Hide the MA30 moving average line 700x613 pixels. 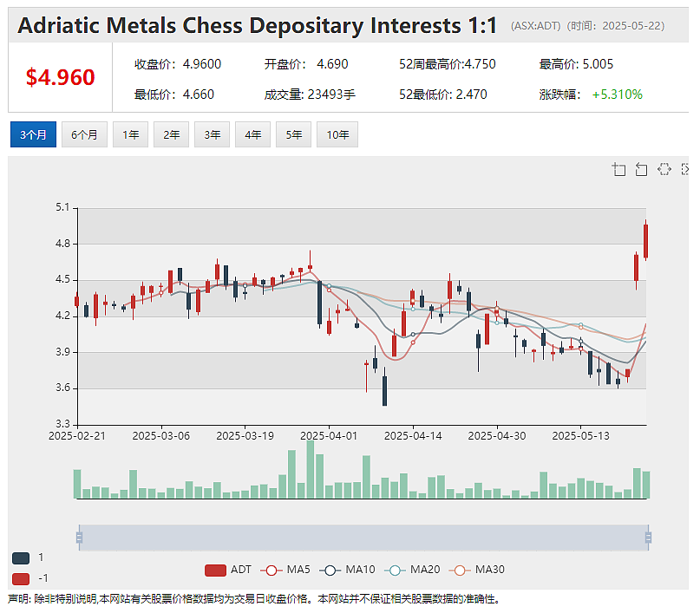click(477, 570)
